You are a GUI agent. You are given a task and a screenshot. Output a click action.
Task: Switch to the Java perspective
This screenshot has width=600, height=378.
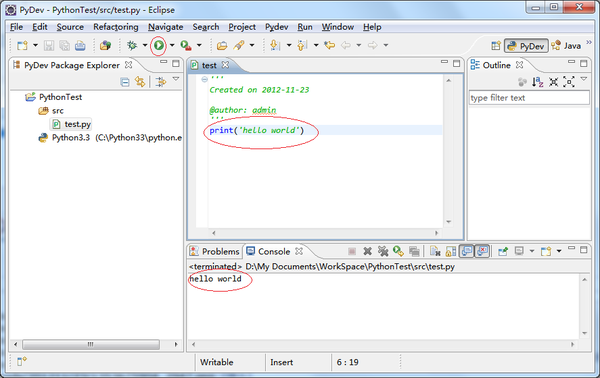coord(566,46)
